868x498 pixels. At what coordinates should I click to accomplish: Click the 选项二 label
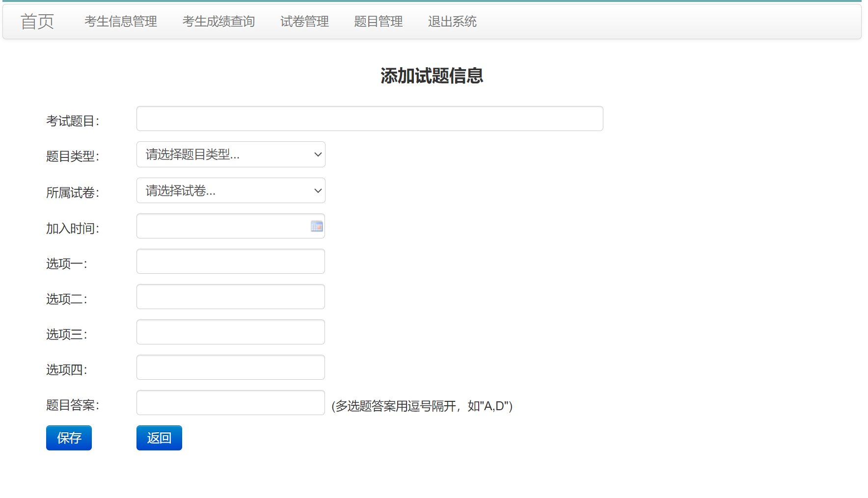(x=67, y=299)
